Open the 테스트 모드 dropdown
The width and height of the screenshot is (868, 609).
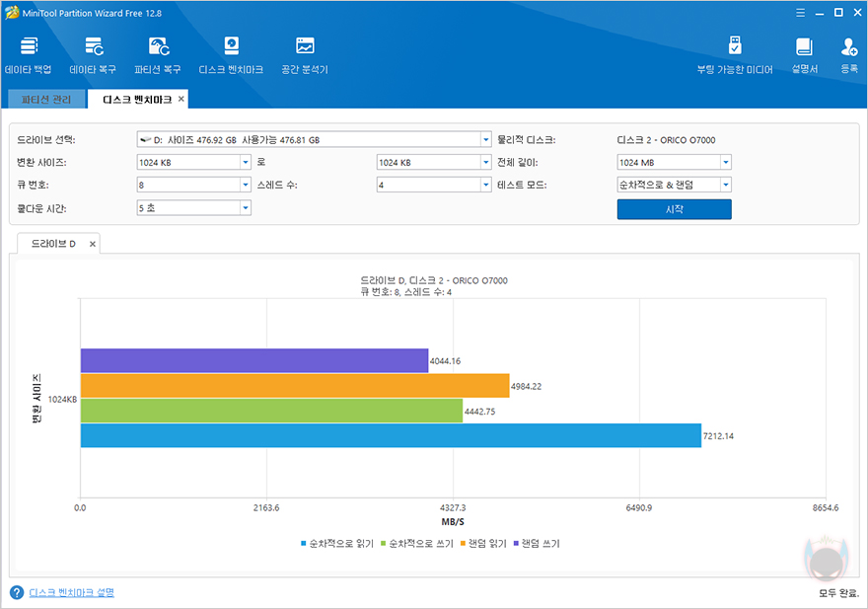(726, 186)
